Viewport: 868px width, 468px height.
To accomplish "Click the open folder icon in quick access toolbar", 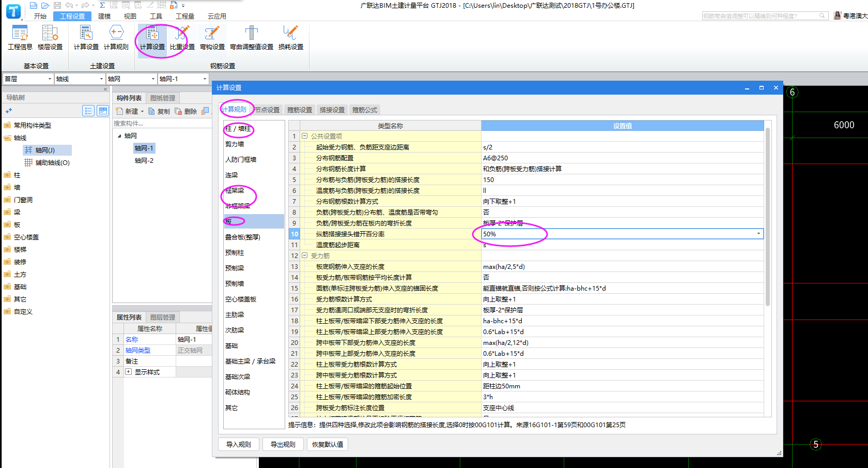I will [x=45, y=5].
